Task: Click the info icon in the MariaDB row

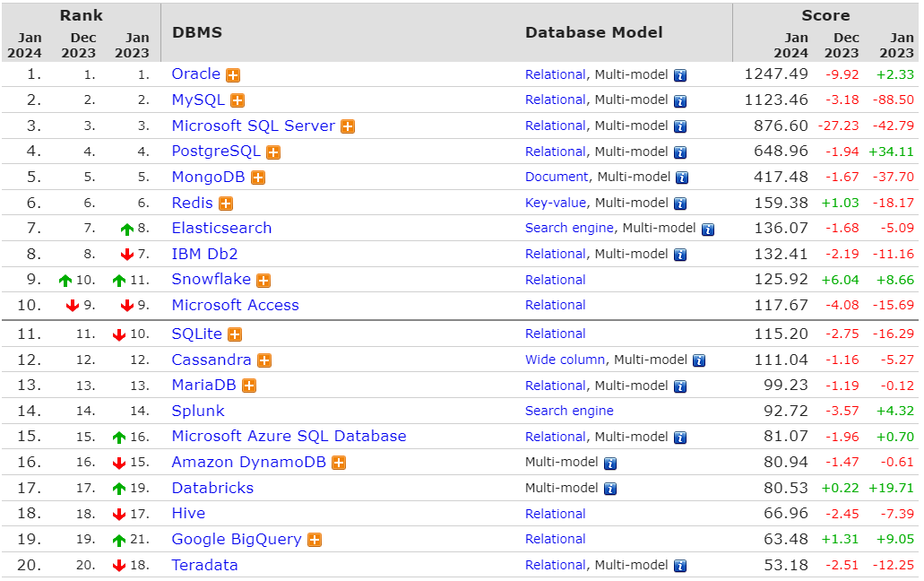Action: point(680,386)
